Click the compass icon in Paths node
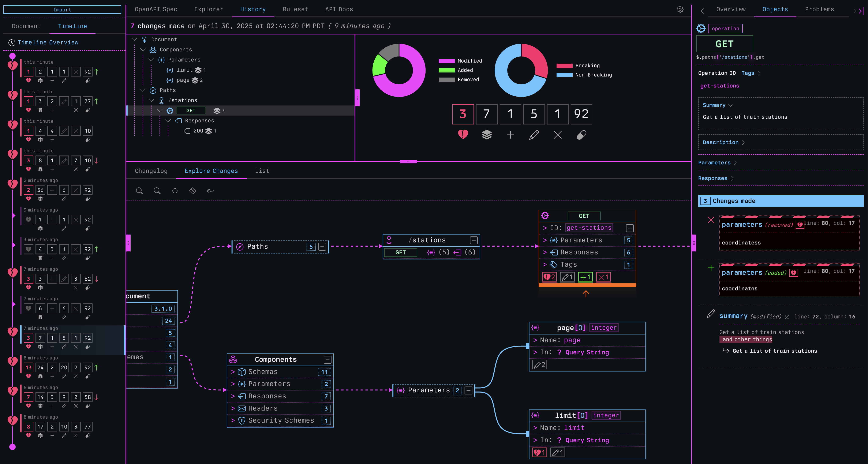This screenshot has width=868, height=464. (x=240, y=247)
